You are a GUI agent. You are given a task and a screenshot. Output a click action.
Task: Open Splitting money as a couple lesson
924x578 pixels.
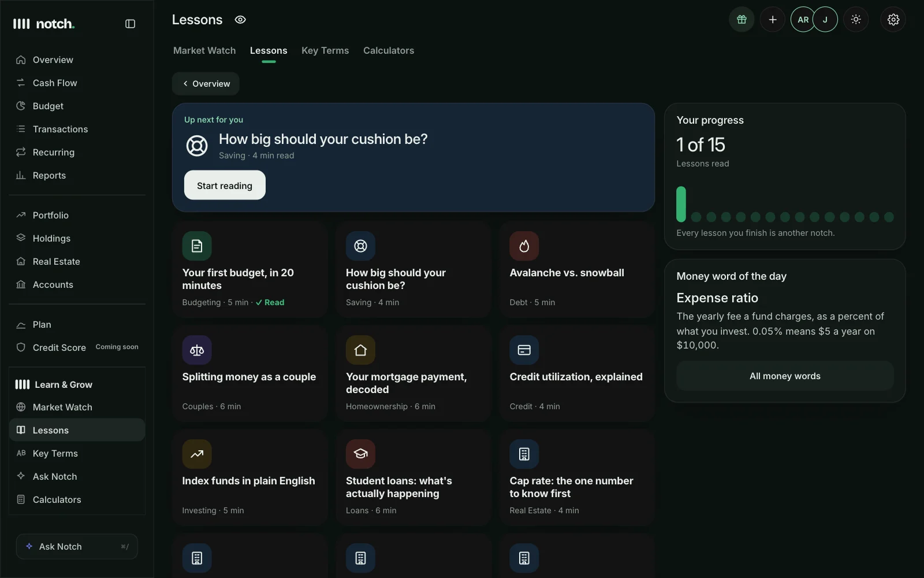click(x=250, y=373)
